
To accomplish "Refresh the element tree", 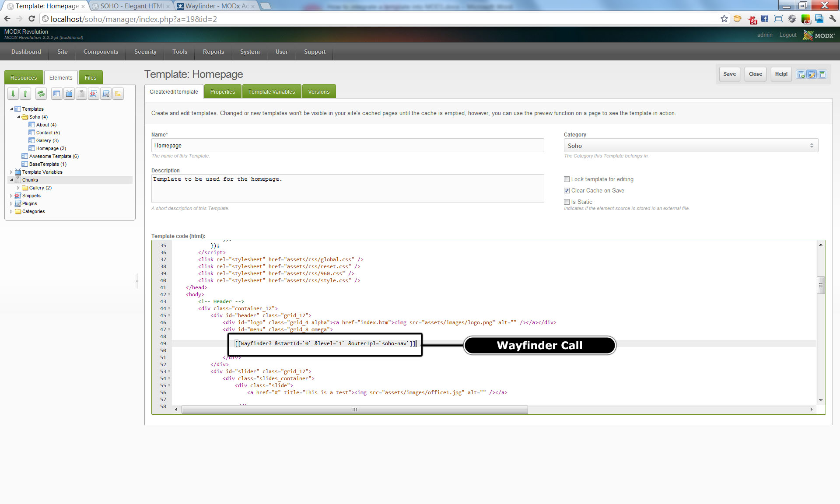I will [x=41, y=94].
